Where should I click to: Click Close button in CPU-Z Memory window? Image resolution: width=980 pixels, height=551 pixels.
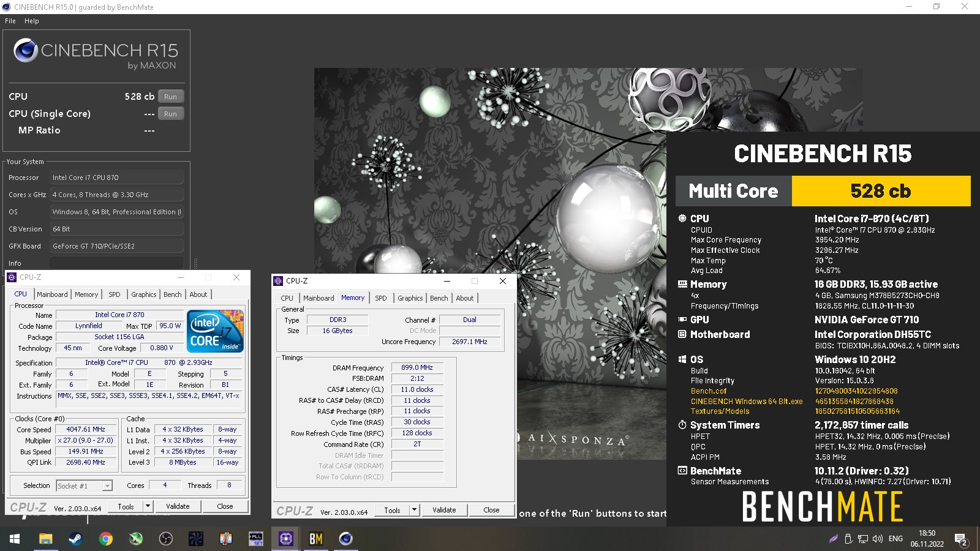(x=491, y=510)
